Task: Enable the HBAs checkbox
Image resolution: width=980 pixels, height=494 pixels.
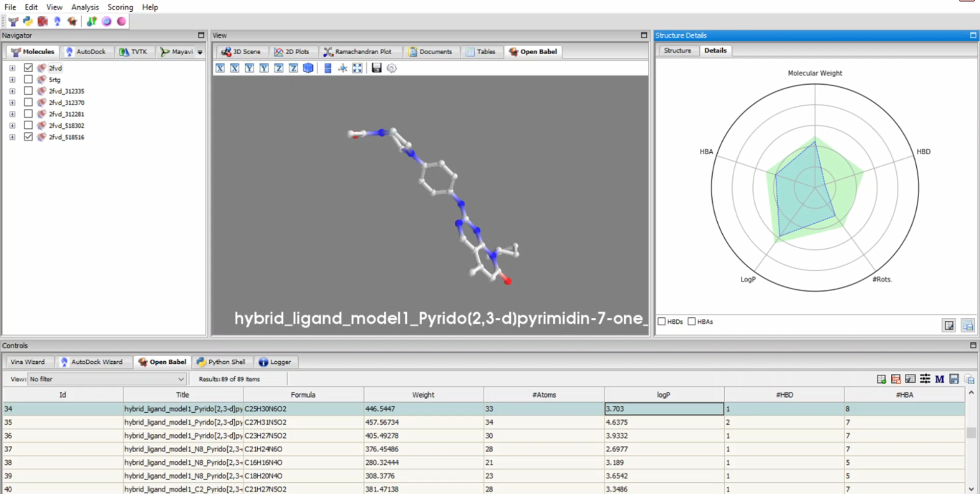Action: click(692, 321)
